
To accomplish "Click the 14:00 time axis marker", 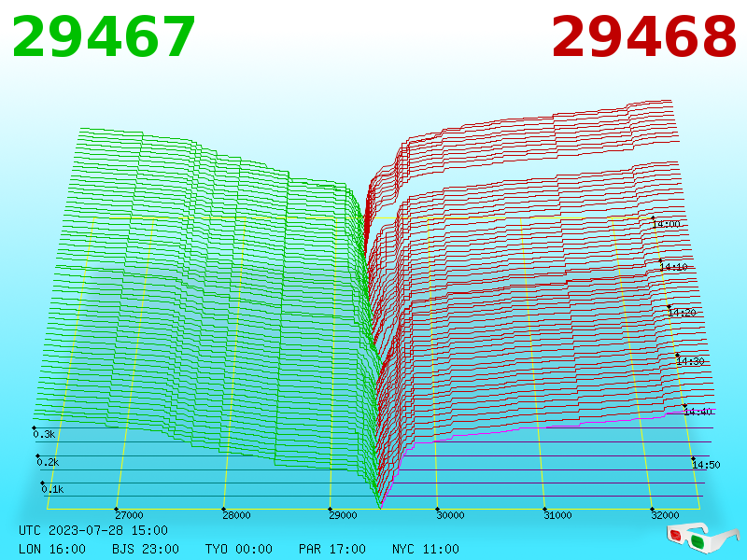I will click(x=667, y=224).
